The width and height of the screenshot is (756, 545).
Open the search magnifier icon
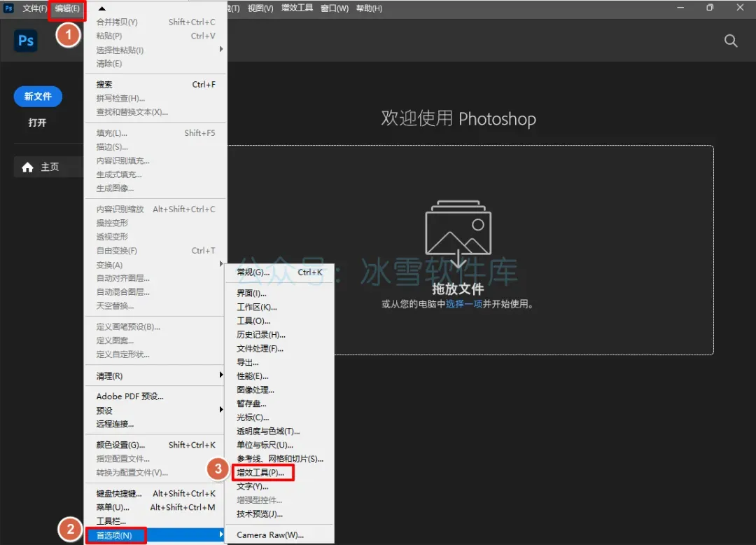pyautogui.click(x=731, y=41)
